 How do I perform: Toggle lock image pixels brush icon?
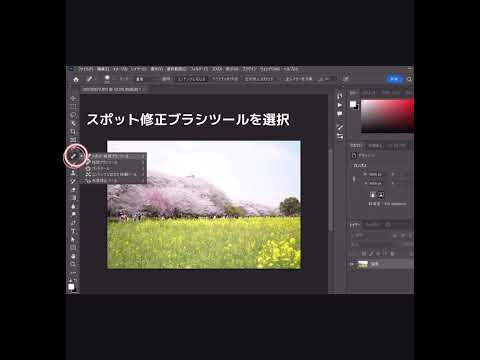pyautogui.click(x=371, y=254)
